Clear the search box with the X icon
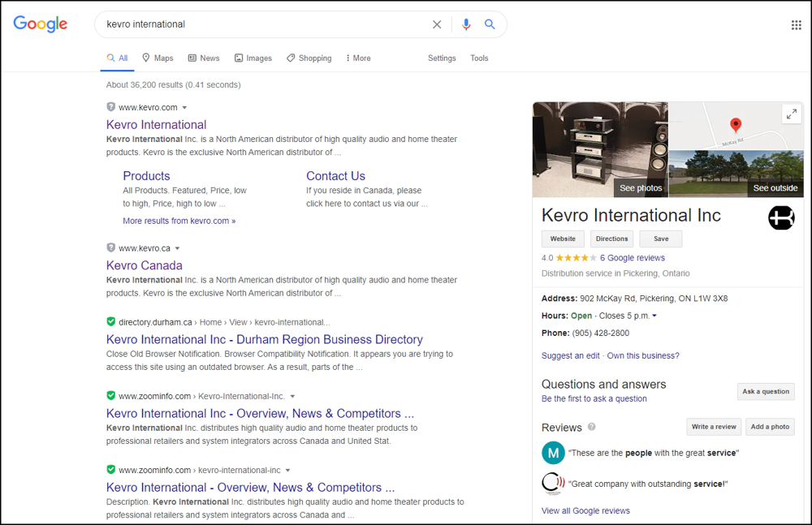Screen dimensions: 812x525 (x=437, y=24)
